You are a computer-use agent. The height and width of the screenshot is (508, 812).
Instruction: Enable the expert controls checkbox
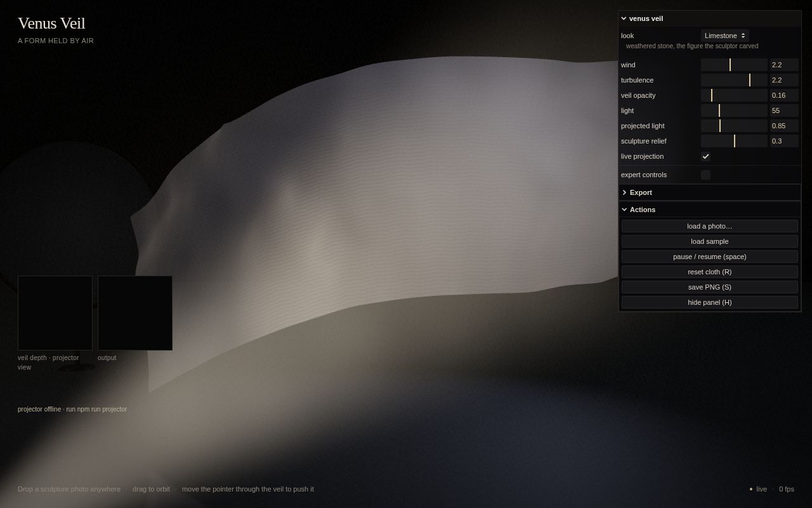point(705,175)
